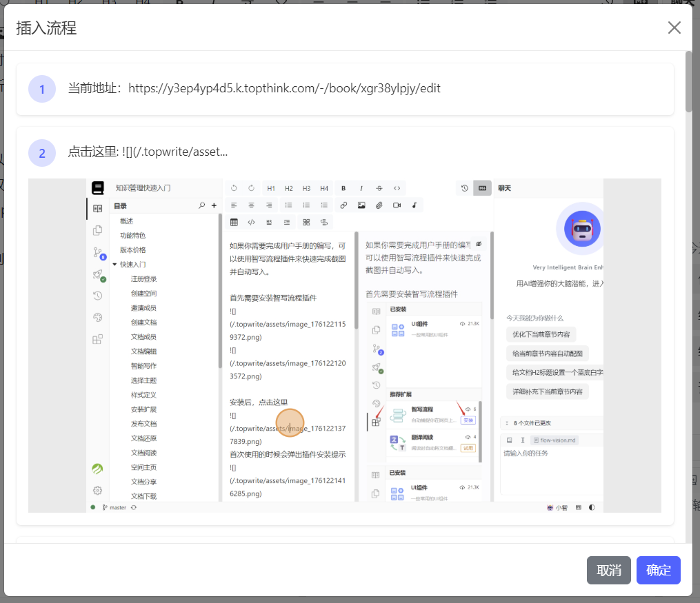
Task: Close the 插入流程 dialog
Action: (x=674, y=28)
